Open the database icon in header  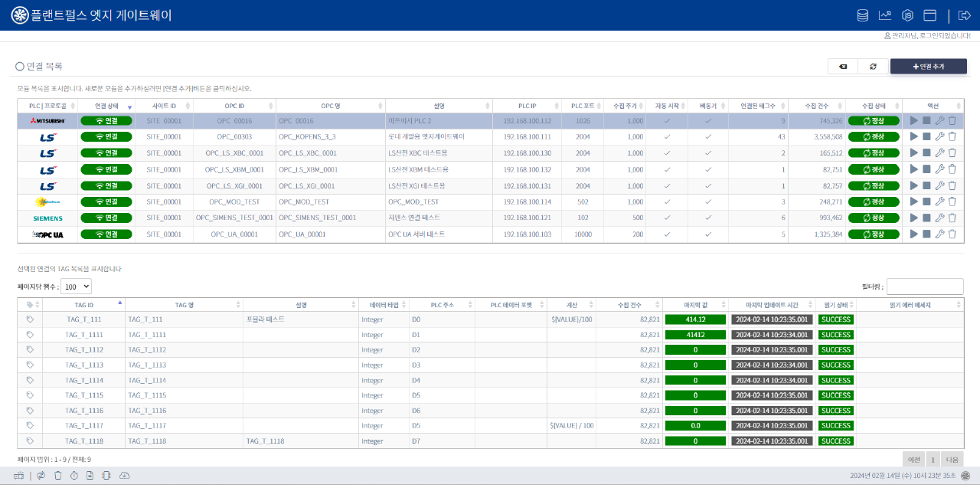tap(863, 15)
